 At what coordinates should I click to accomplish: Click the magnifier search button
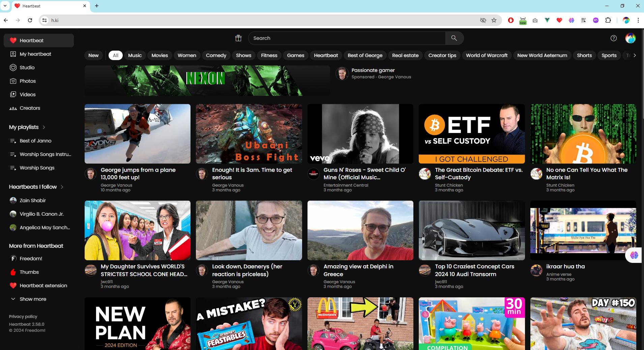tap(454, 38)
